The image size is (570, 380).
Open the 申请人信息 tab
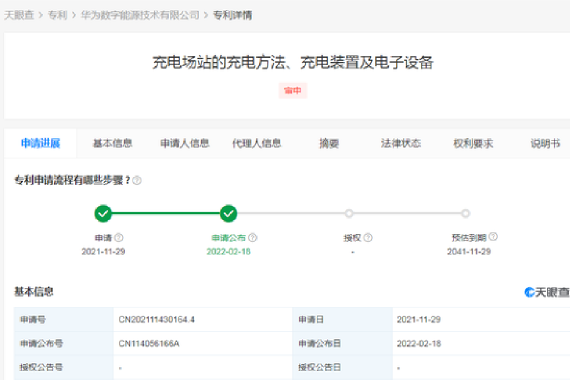click(x=185, y=143)
